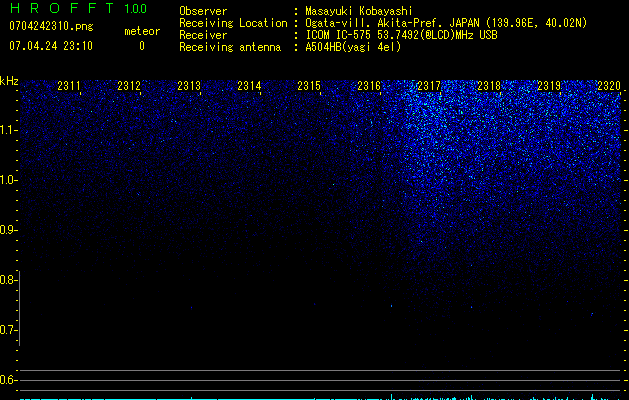Click the meteor count label
The image size is (629, 400).
pos(142,31)
